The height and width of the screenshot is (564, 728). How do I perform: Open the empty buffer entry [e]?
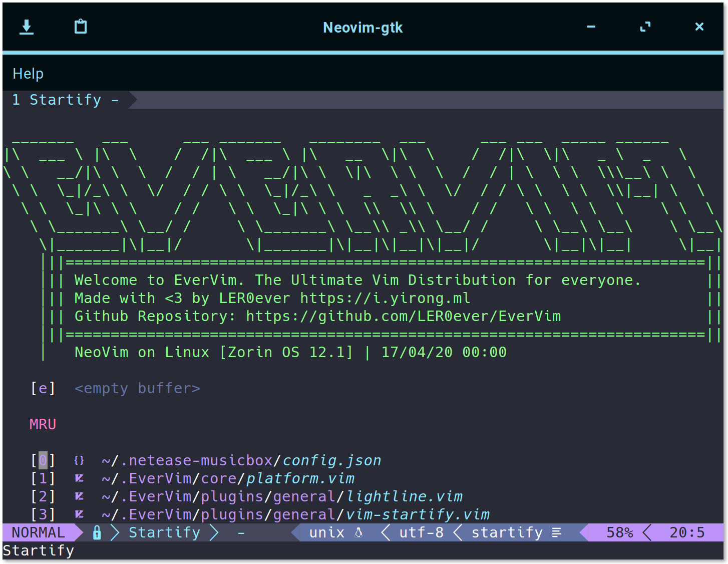pyautogui.click(x=116, y=388)
